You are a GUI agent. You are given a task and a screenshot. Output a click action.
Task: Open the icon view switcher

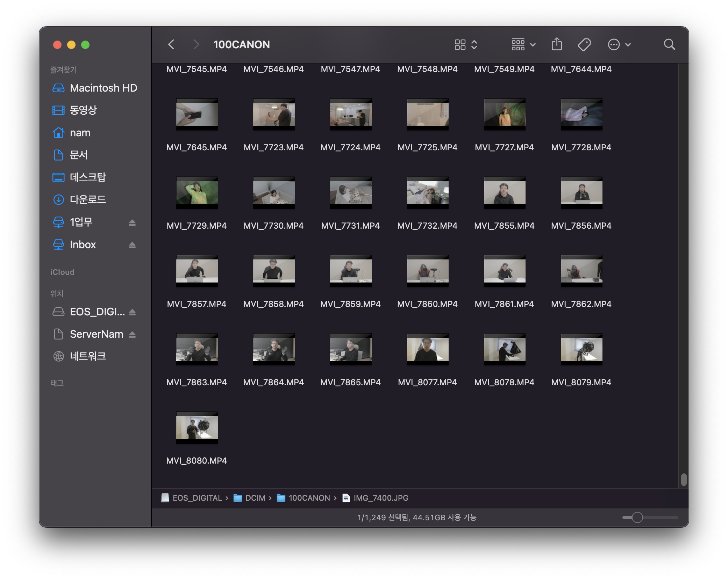466,44
